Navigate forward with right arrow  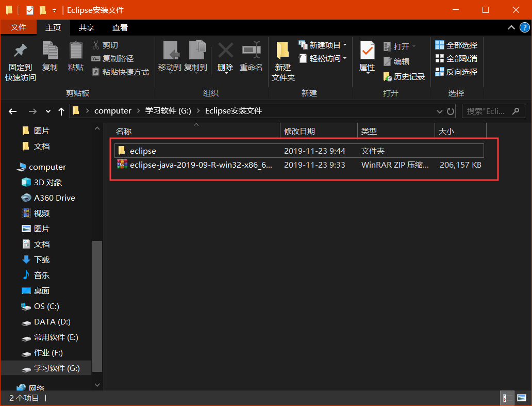click(32, 111)
